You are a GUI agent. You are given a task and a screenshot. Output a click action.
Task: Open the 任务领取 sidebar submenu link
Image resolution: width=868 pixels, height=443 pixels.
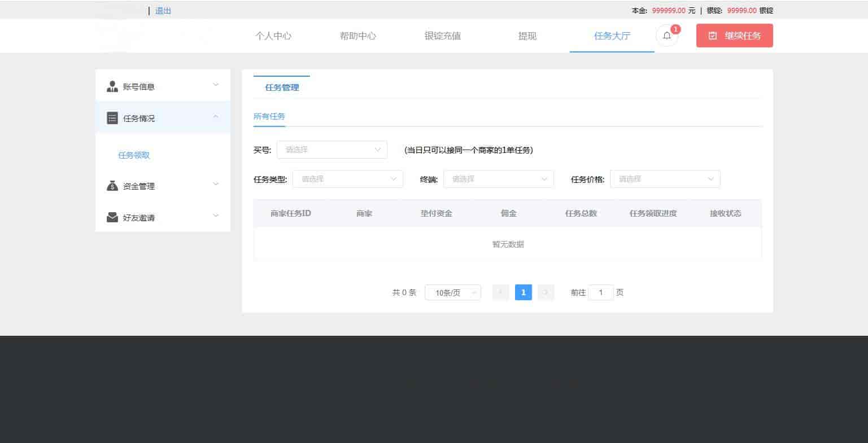(x=134, y=155)
